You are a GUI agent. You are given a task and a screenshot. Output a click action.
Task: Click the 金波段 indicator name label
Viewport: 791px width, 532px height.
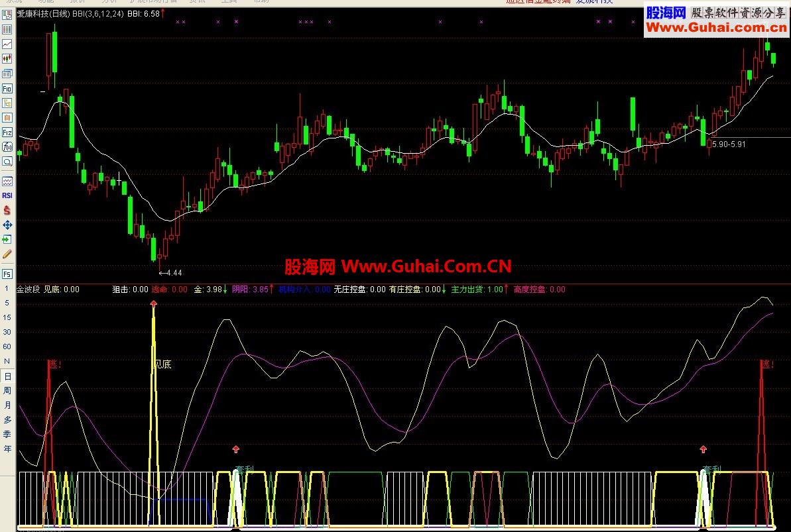tap(29, 290)
